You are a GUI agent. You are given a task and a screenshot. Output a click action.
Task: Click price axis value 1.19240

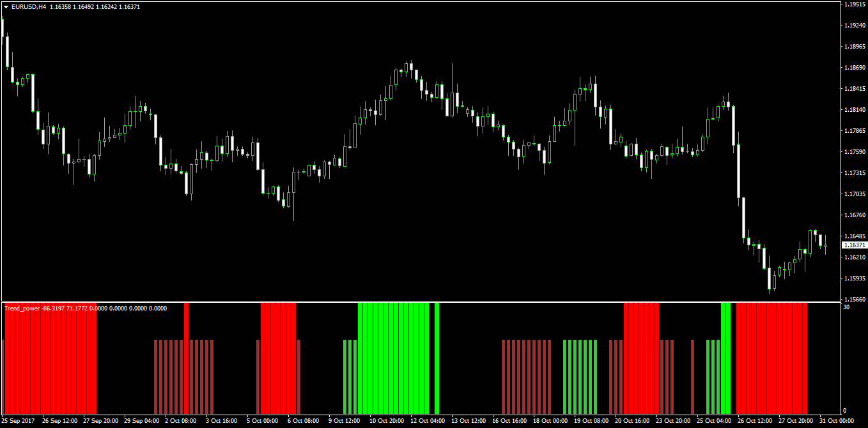pos(855,26)
